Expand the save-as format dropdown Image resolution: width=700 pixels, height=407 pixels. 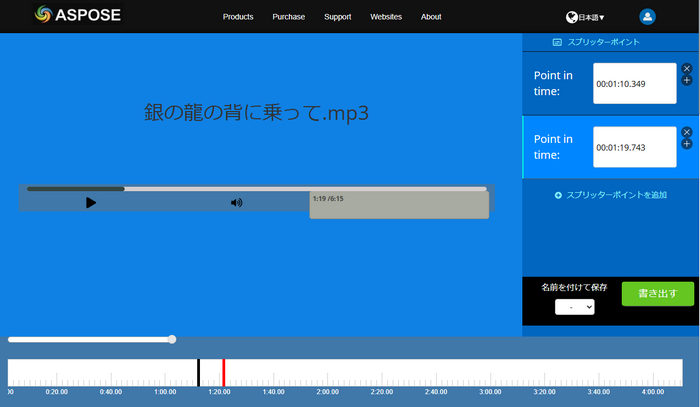tap(574, 307)
